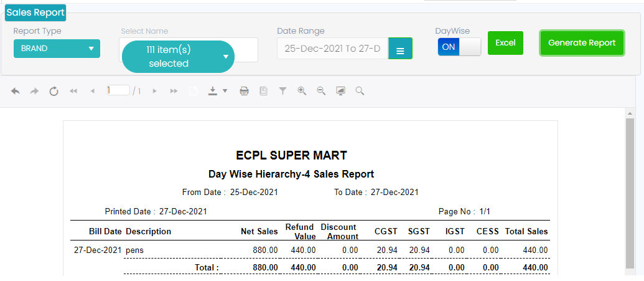Click the Sales Report tab header
Screen dimensions: 644x281
[x=35, y=12]
